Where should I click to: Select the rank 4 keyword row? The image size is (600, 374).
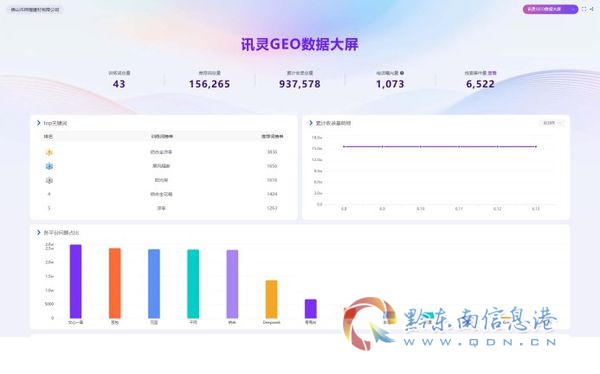pos(164,194)
